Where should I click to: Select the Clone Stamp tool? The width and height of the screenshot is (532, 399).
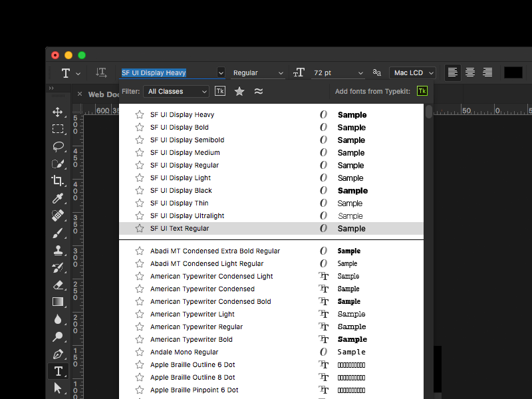pyautogui.click(x=58, y=251)
